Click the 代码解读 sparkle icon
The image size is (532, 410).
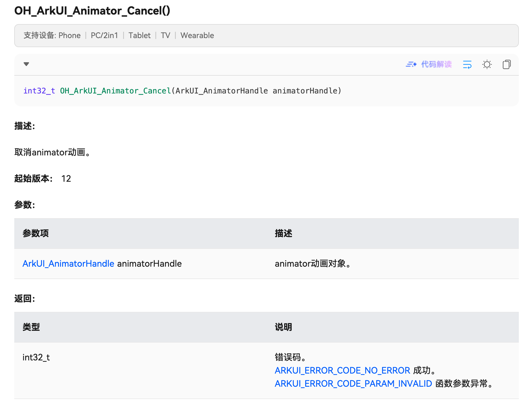pyautogui.click(x=411, y=64)
